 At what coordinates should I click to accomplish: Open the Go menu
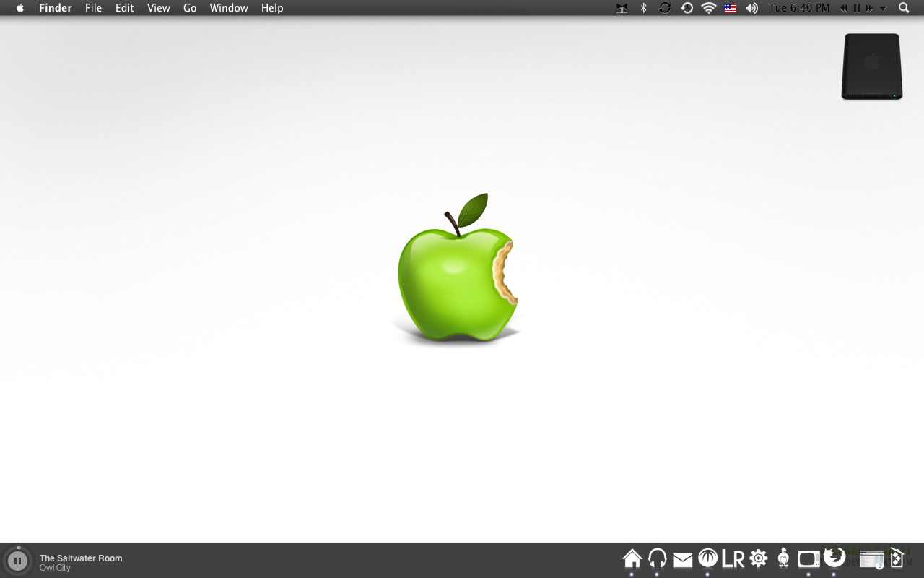tap(190, 8)
